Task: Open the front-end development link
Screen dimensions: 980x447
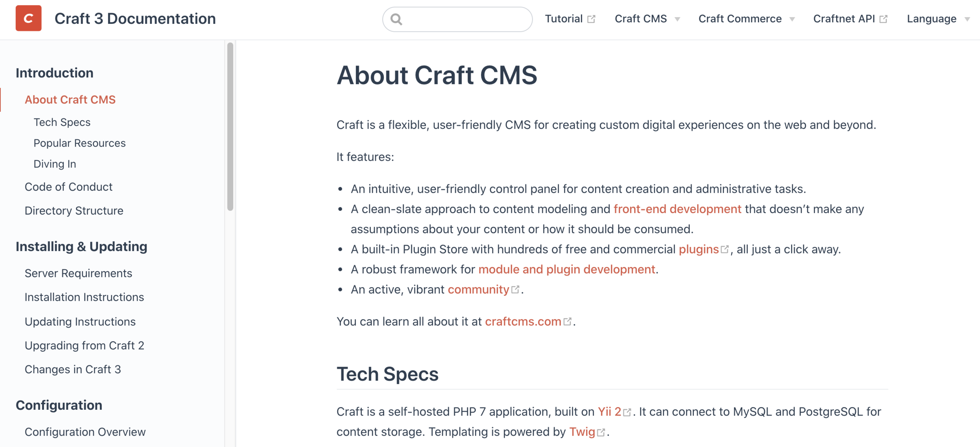Action: click(677, 209)
